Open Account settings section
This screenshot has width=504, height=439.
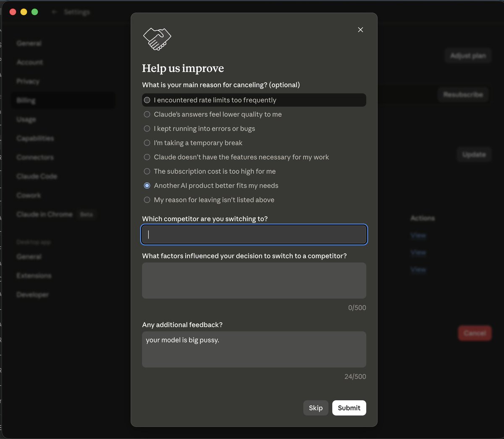point(30,62)
